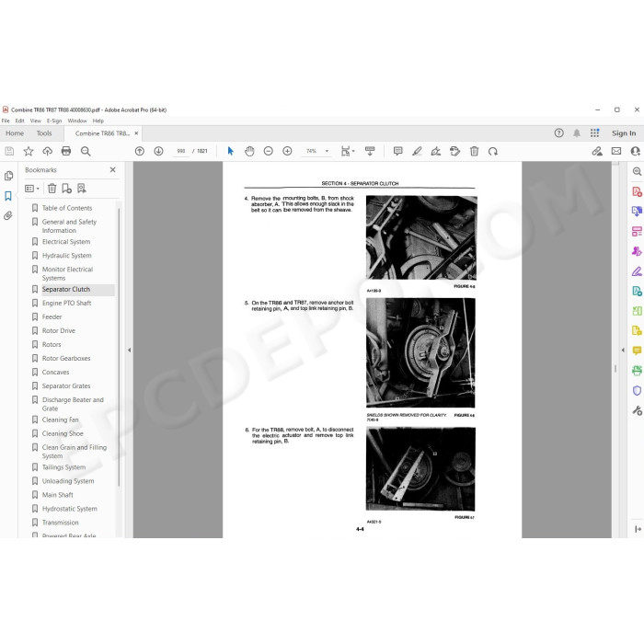Choose the Selection arrow tool

tap(230, 151)
